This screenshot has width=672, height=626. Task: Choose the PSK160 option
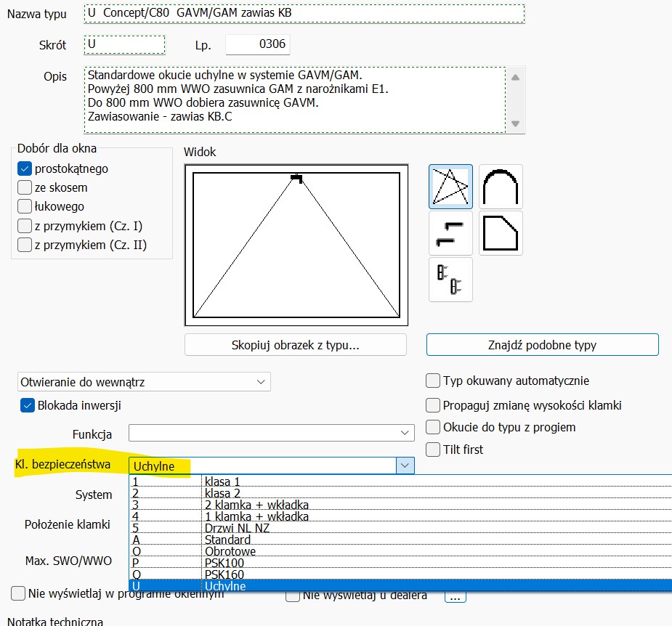click(400, 574)
